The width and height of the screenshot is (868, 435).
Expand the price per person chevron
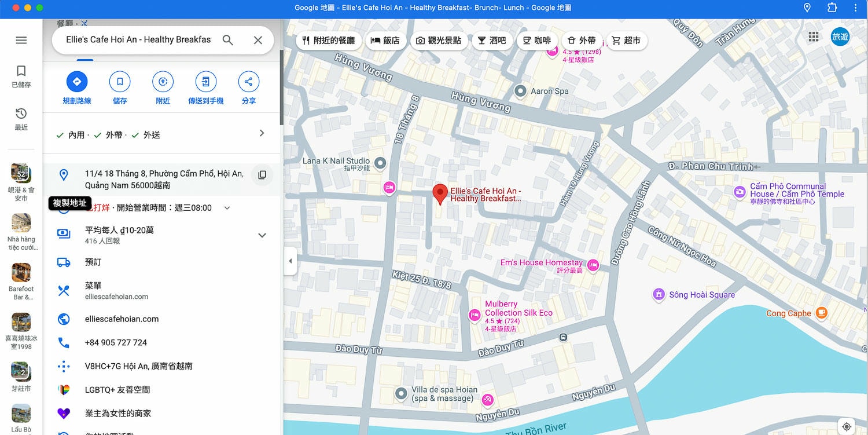tap(262, 235)
